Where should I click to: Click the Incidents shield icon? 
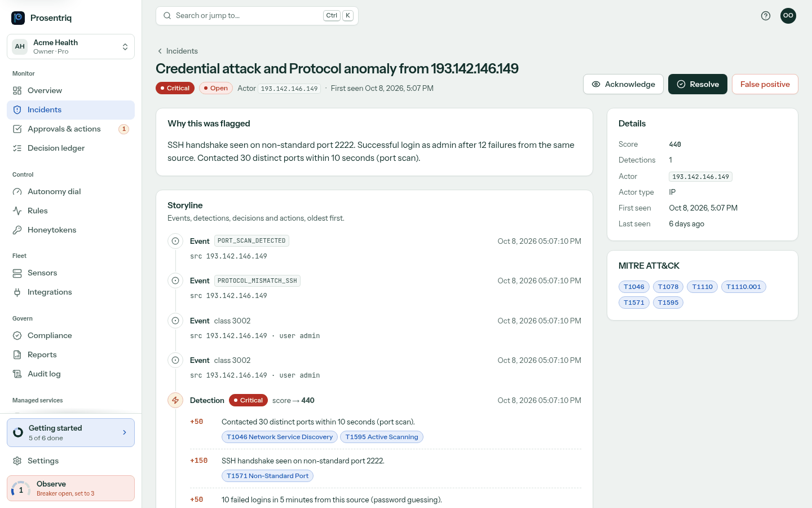tap(17, 110)
